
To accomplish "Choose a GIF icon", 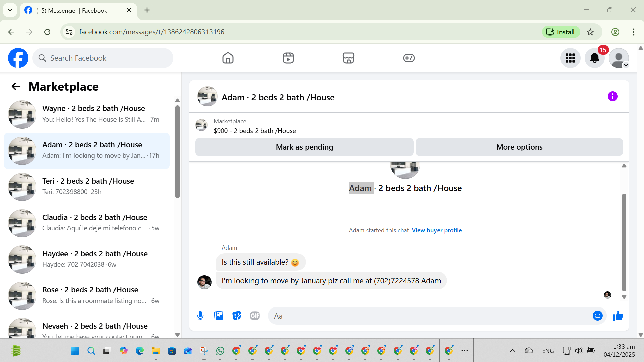I will click(x=255, y=316).
